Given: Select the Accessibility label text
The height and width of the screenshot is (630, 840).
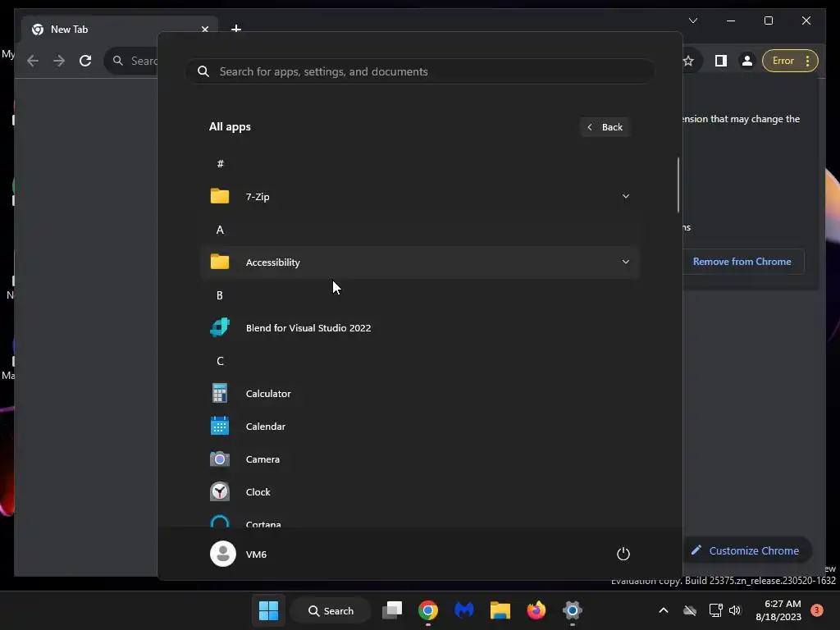Looking at the screenshot, I should coord(272,262).
